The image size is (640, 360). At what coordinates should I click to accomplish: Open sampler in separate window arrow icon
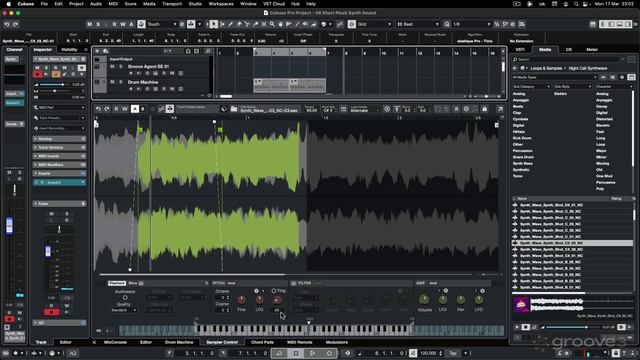(500, 109)
